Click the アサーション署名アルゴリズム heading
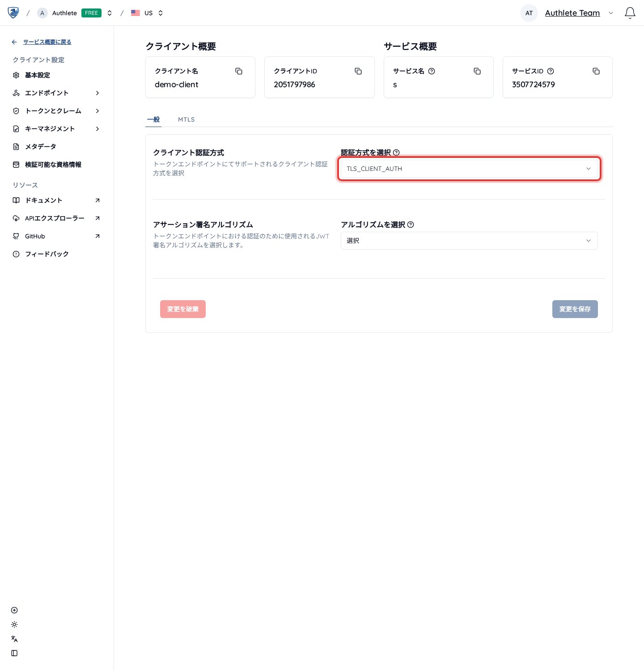Viewport: 644px width, 671px height. click(x=203, y=225)
